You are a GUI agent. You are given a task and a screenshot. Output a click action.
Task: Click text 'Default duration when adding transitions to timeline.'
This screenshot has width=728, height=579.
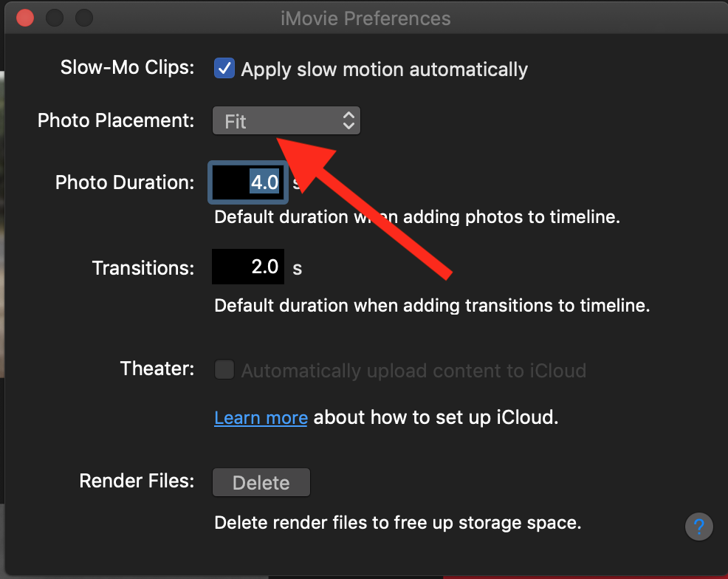[x=432, y=306]
